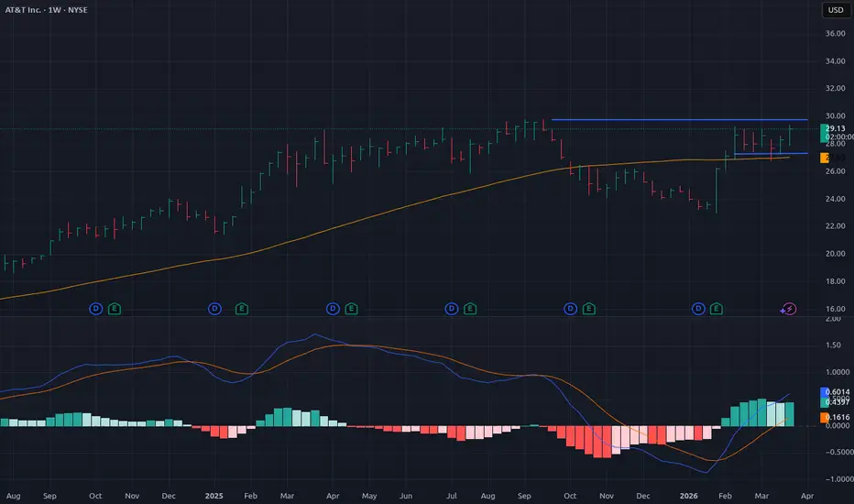Click the 29.13 current price label

coord(835,128)
